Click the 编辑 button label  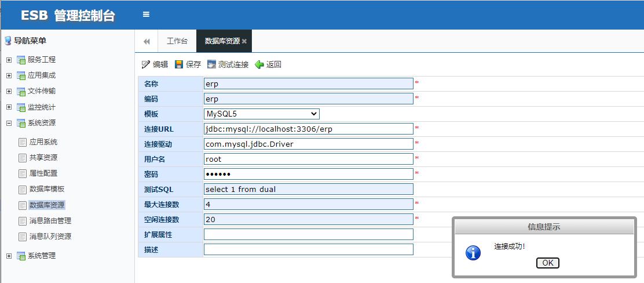click(160, 64)
